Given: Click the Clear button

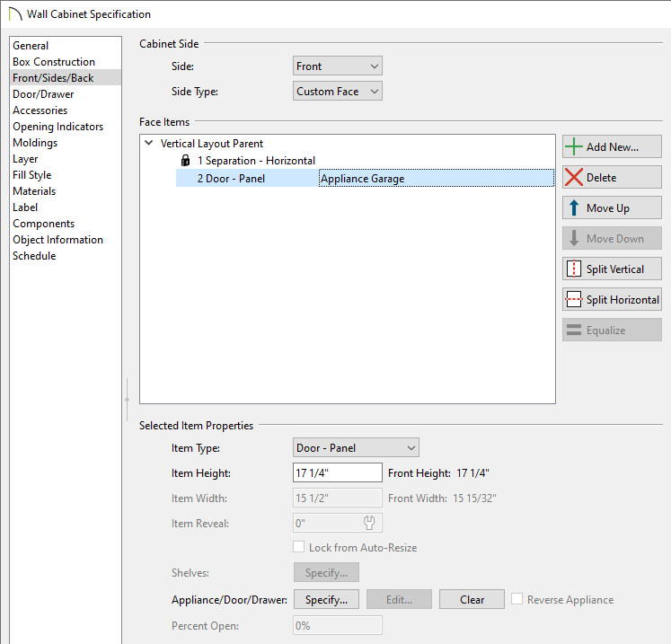Looking at the screenshot, I should (472, 599).
